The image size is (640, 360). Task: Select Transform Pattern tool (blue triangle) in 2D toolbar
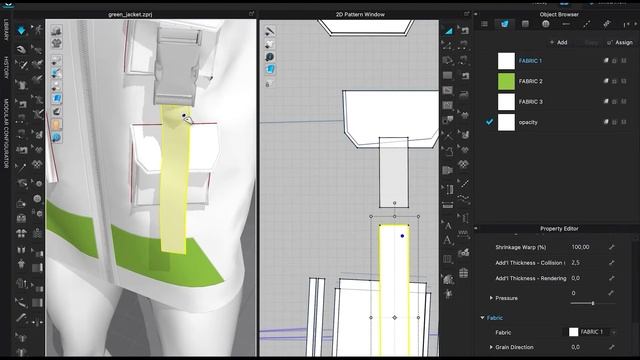click(x=448, y=31)
